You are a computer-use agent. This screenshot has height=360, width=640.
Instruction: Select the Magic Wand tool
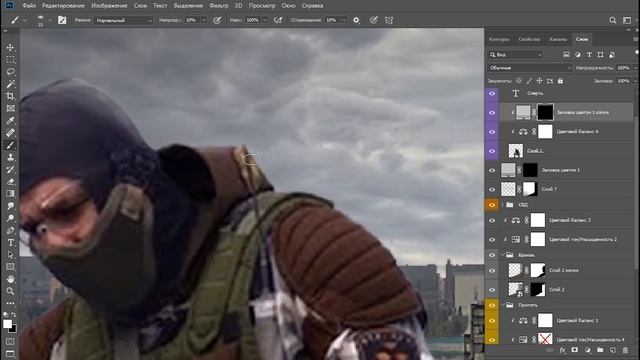pyautogui.click(x=10, y=84)
